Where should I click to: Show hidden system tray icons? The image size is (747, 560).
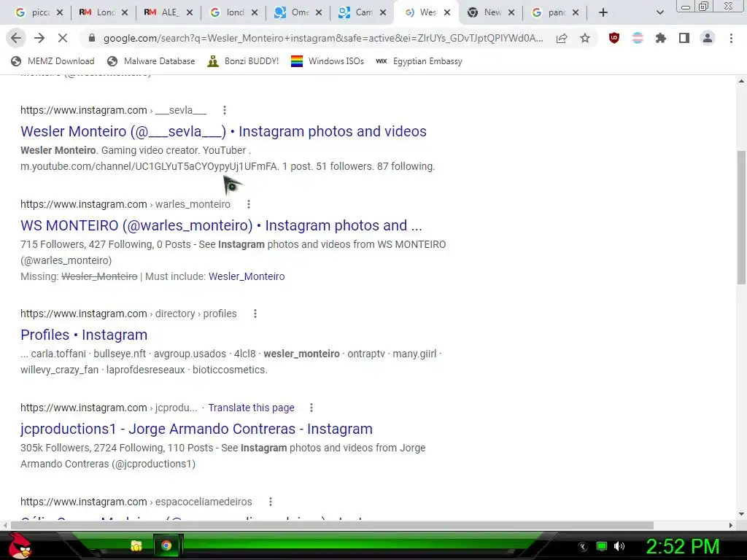(582, 547)
